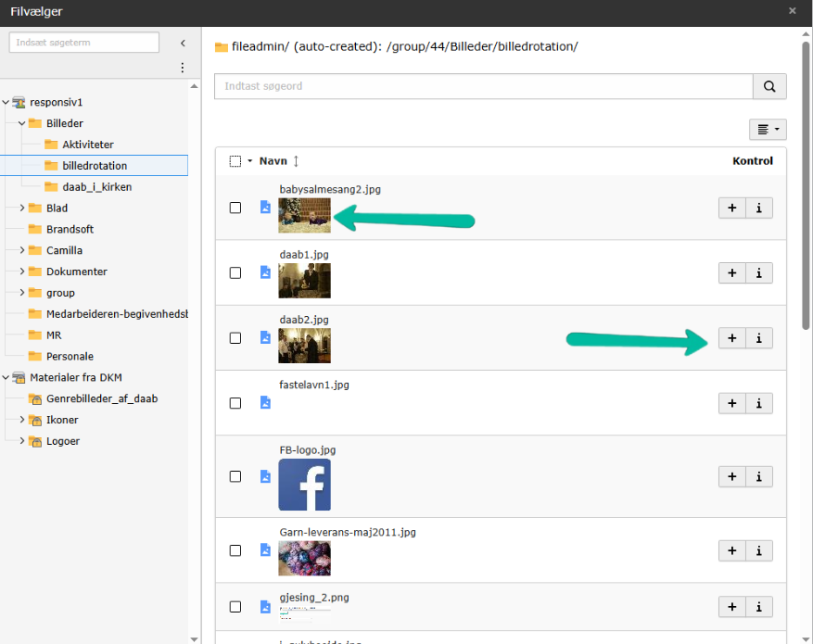Show info for babysalmesang2.jpg
The width and height of the screenshot is (813, 644).
[x=759, y=208]
